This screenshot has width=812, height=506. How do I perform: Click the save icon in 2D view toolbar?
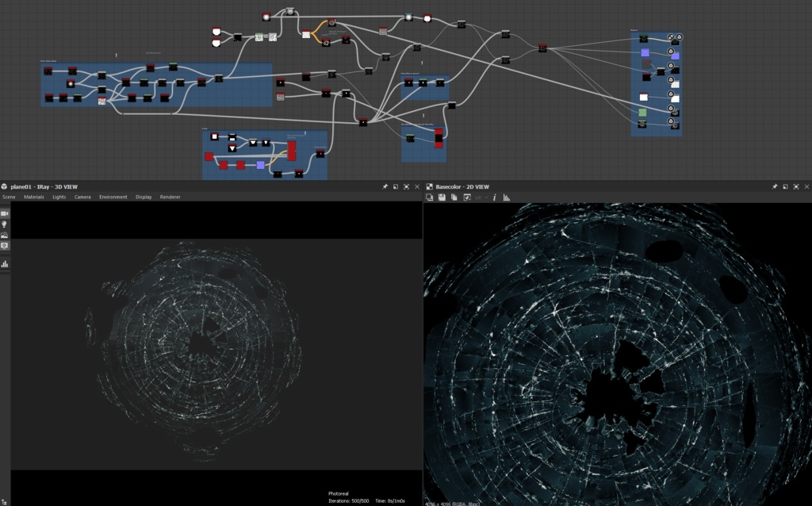(442, 197)
